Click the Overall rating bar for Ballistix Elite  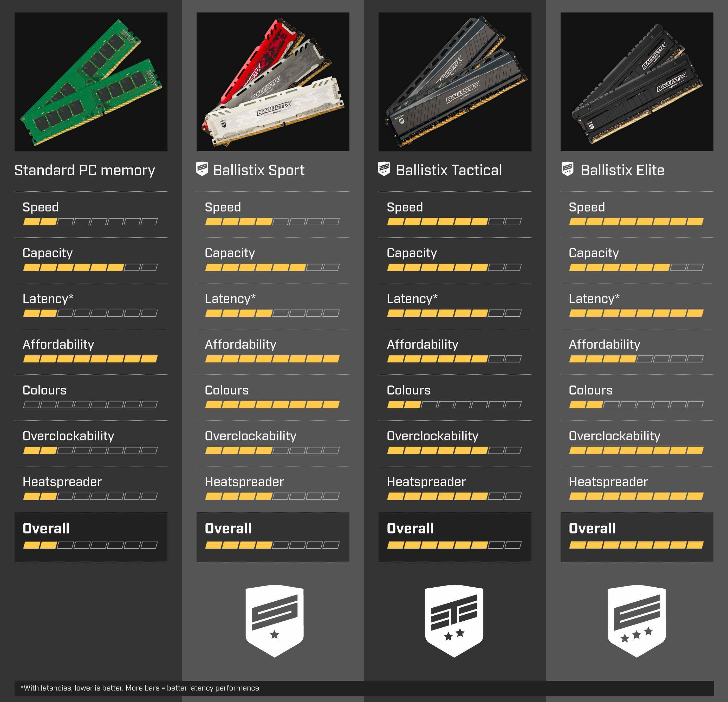636,545
